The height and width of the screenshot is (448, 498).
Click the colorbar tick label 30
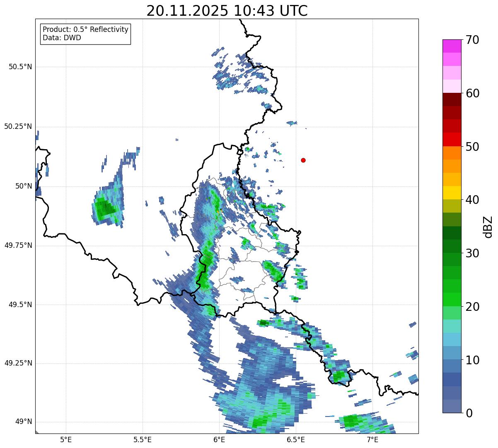(472, 253)
